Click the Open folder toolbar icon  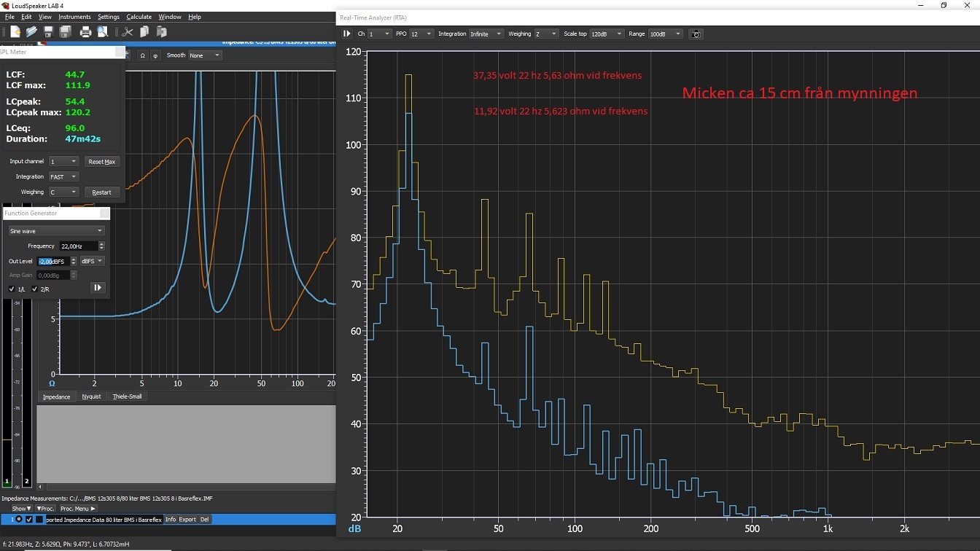[x=31, y=32]
